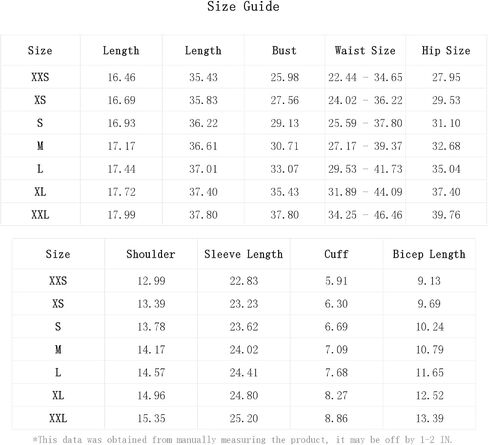The width and height of the screenshot is (488, 445).
Task: Click waist range 29.53 - 41.73
Action: point(365,169)
